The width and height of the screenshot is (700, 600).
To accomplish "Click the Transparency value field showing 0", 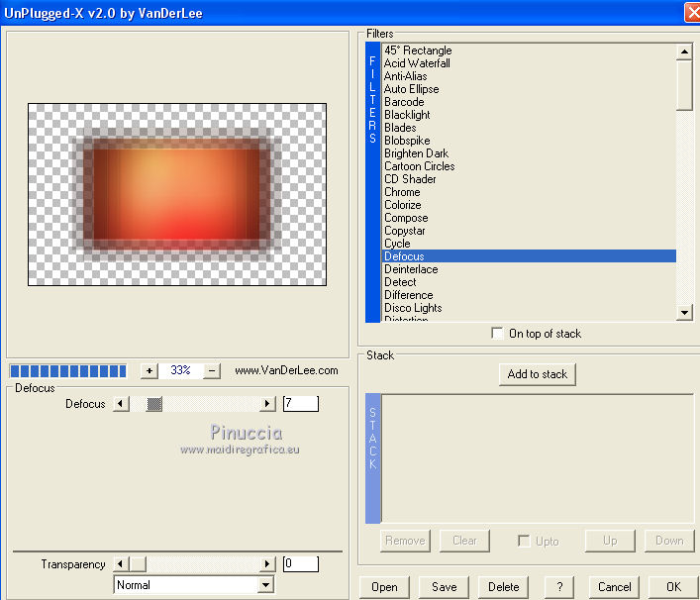I will [301, 563].
